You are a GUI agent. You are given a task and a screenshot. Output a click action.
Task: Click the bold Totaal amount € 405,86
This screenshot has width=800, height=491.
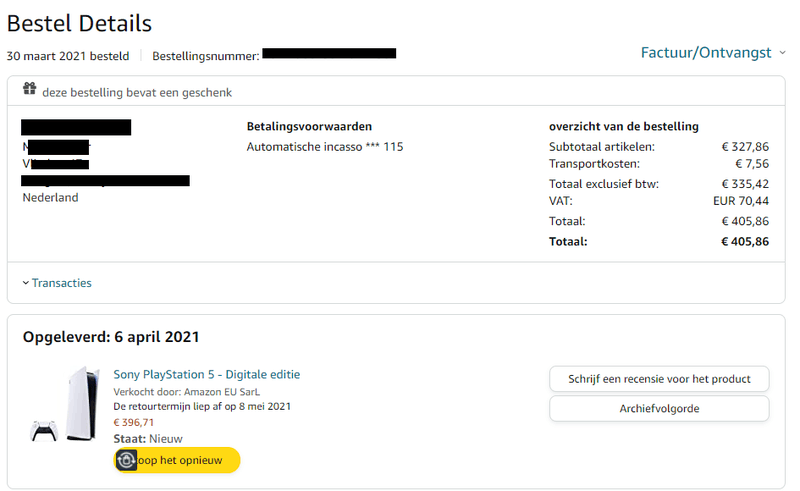click(745, 241)
